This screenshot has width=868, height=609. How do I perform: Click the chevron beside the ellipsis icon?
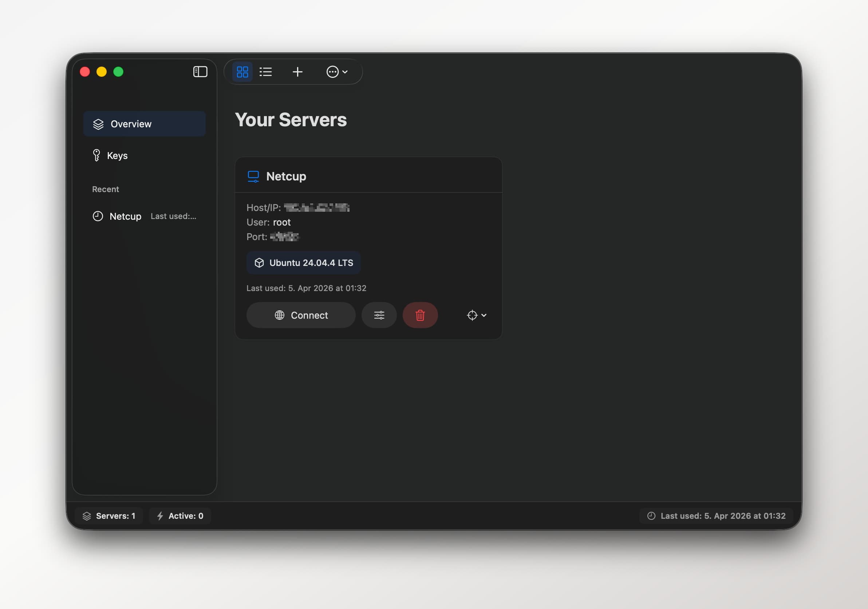tap(345, 72)
